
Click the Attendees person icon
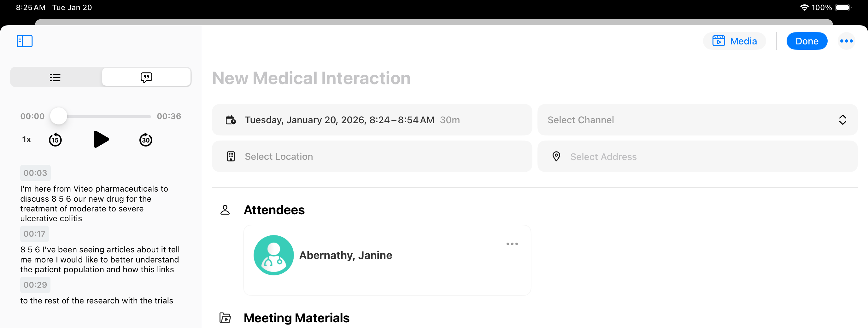coord(225,210)
